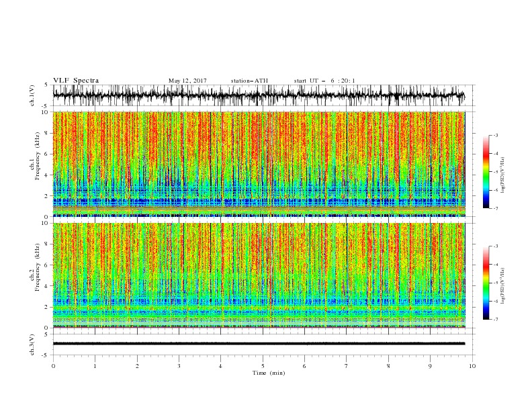
Task: Pick the ch.2 PSD color bar
Action: [x=486, y=283]
